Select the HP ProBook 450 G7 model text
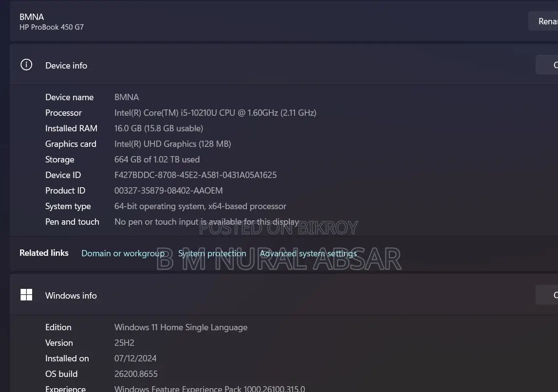558x392 pixels. click(x=52, y=27)
